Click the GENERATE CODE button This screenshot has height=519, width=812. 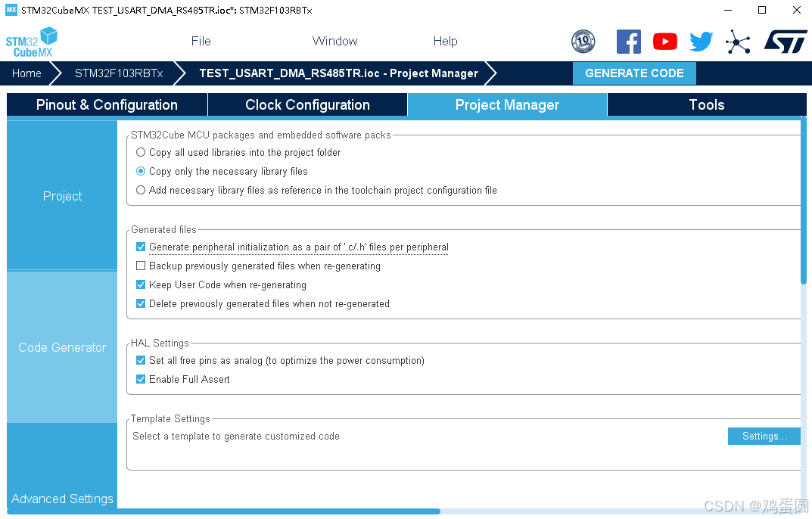tap(634, 73)
